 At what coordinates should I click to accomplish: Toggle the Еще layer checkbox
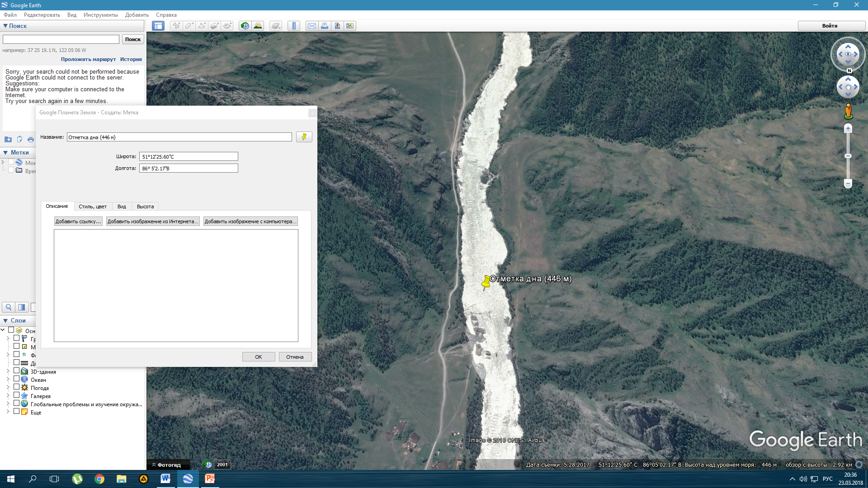point(16,412)
